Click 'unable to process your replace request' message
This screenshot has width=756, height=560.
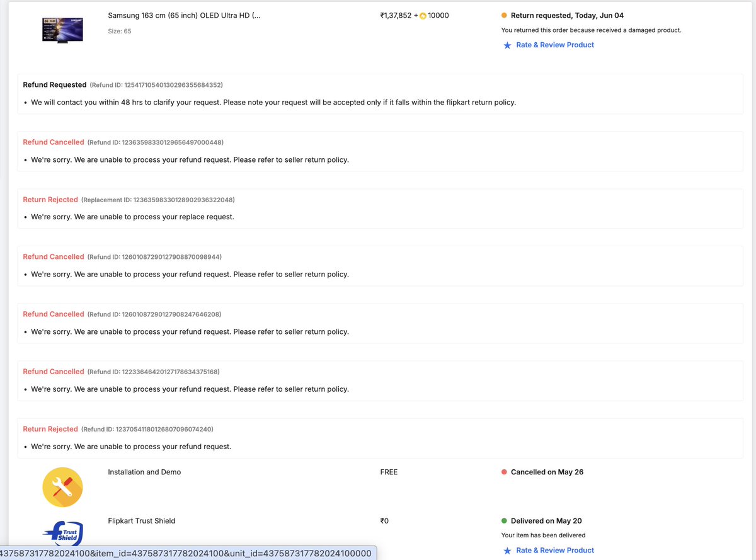[132, 217]
